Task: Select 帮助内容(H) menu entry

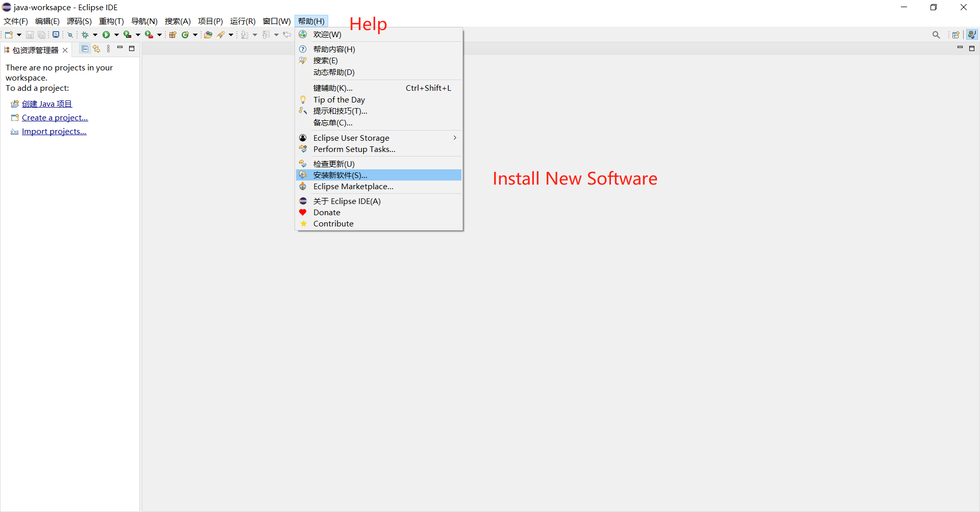Action: 379,49
